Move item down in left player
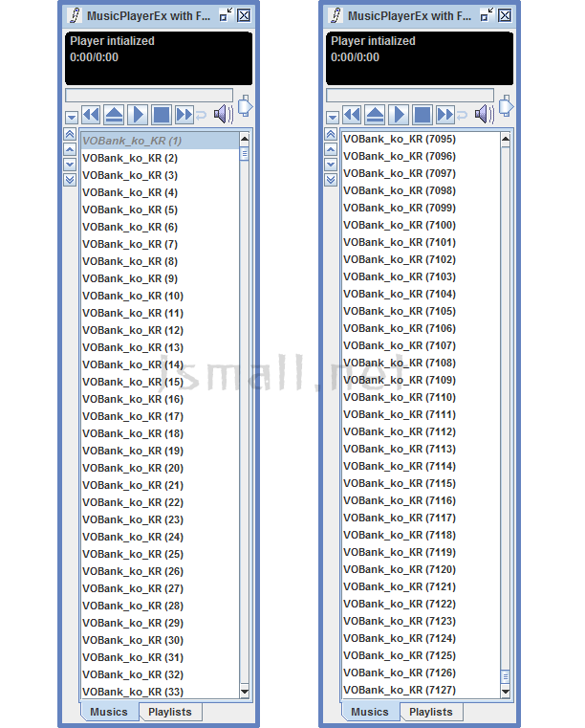This screenshot has width=585, height=728. click(70, 165)
